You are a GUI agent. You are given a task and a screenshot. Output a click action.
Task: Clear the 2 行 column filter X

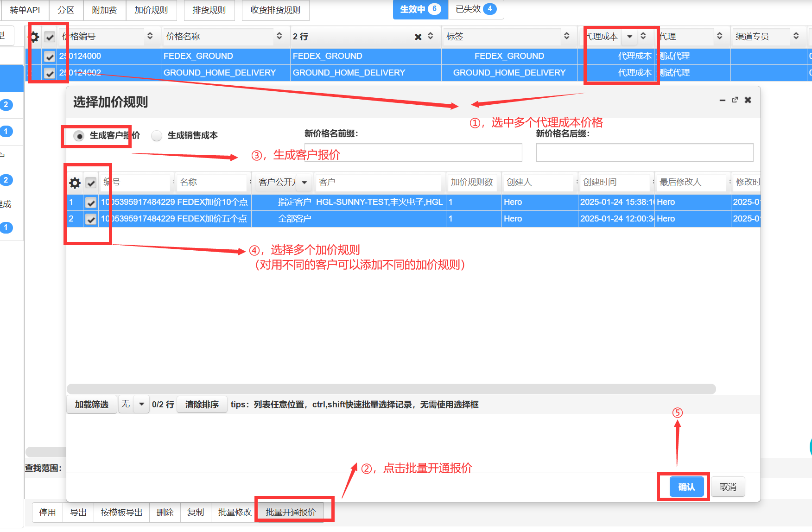coord(418,37)
